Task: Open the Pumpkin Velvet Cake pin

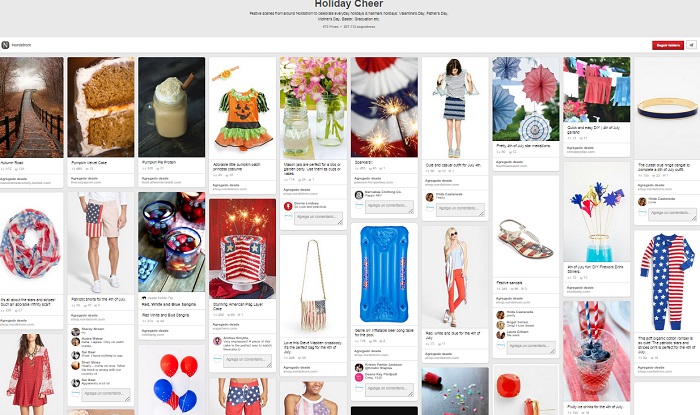Action: point(101,107)
